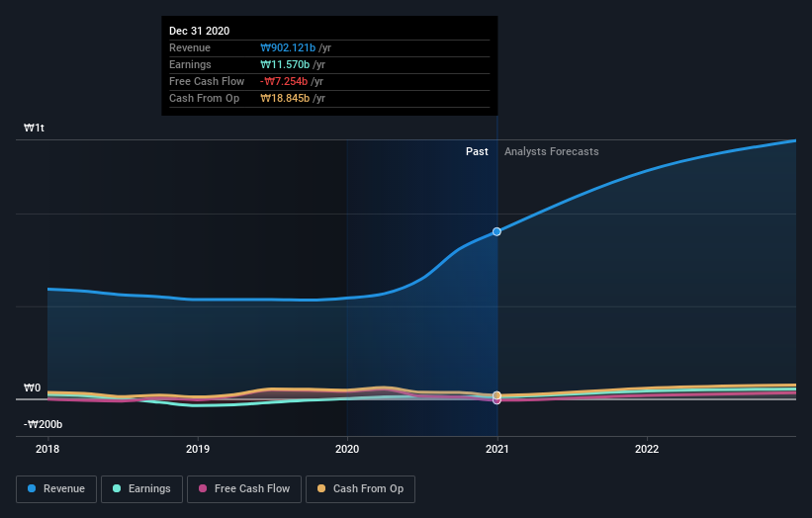Click the ₩902.121b revenue value
Image resolution: width=812 pixels, height=518 pixels.
(x=288, y=48)
